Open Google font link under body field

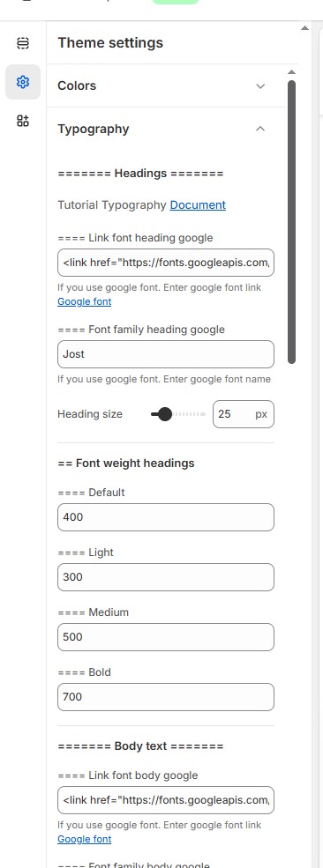[x=84, y=839]
